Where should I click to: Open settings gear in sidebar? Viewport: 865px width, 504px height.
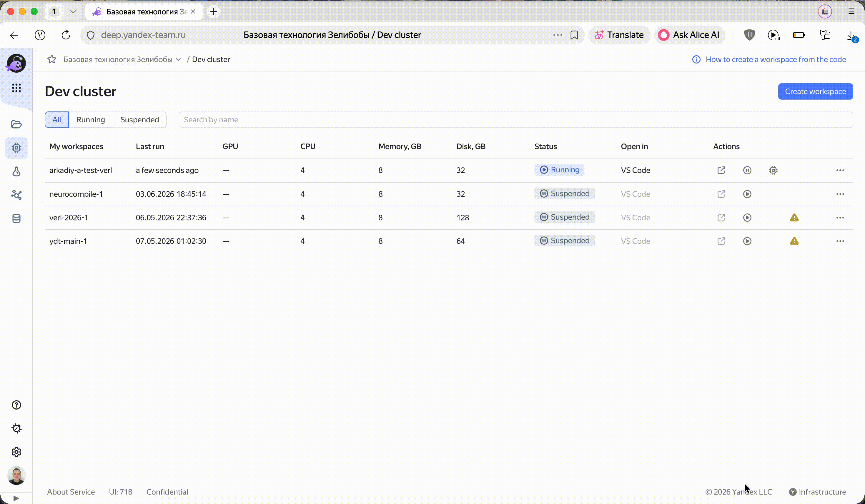tap(16, 452)
